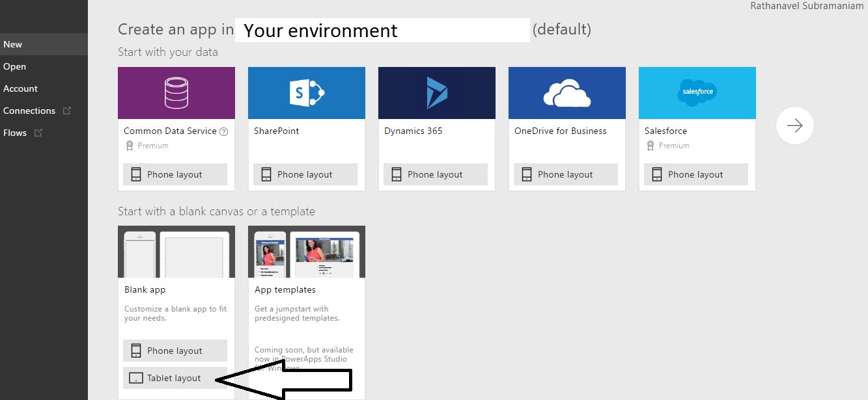Viewport: 868px width, 400px height.
Task: Click 'Start with your data' heading
Action: pos(168,52)
